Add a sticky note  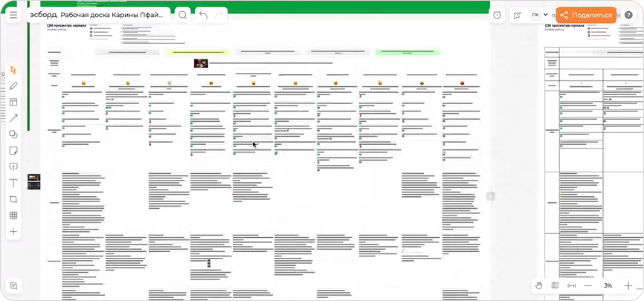click(13, 151)
